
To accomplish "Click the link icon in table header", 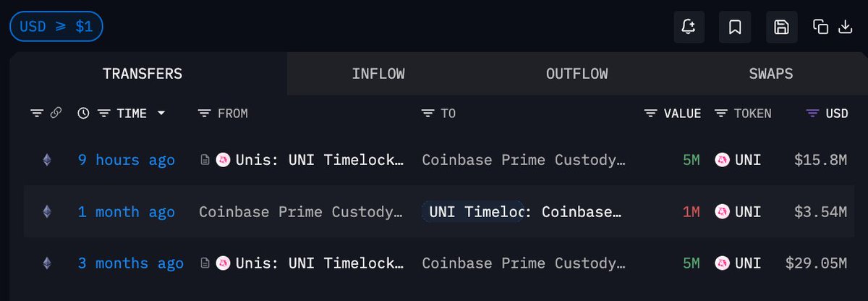I will tap(56, 113).
